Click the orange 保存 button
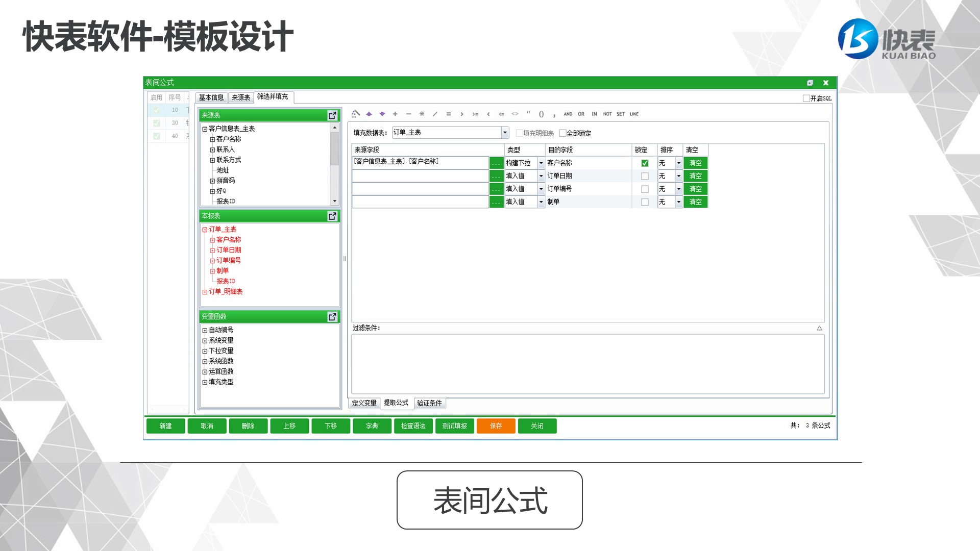This screenshot has height=551, width=980. point(496,426)
